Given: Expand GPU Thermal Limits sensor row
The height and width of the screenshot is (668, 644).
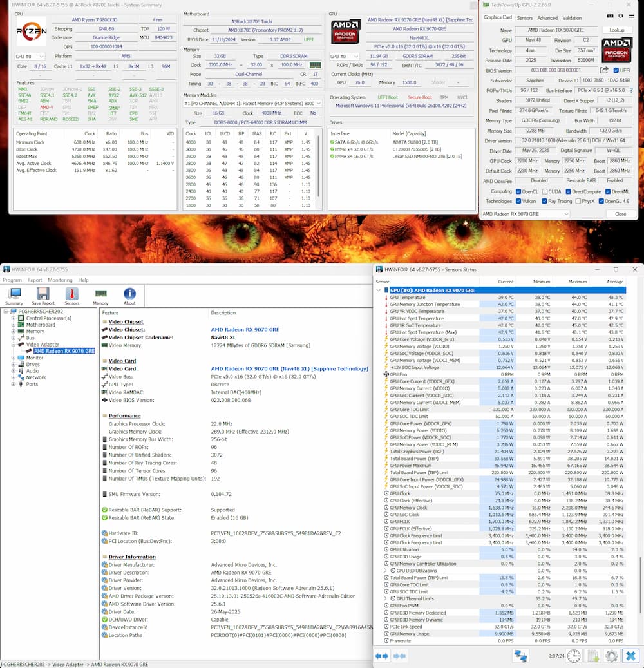Looking at the screenshot, I should 386,598.
